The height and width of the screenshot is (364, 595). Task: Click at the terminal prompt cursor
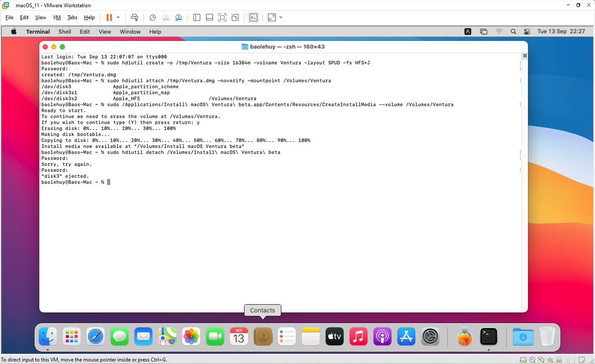click(109, 182)
